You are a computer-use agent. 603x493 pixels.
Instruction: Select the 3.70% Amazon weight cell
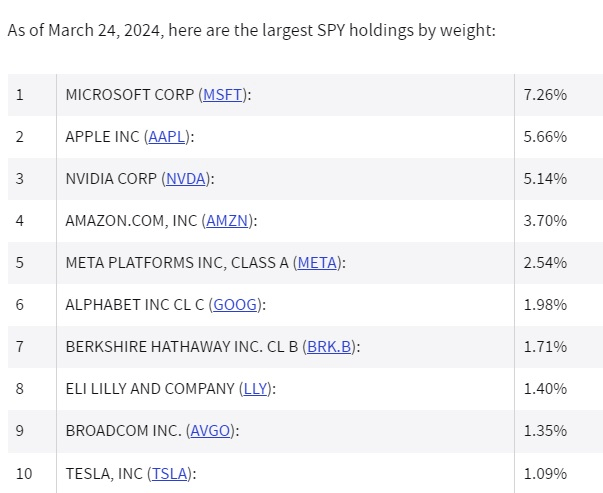tap(545, 220)
